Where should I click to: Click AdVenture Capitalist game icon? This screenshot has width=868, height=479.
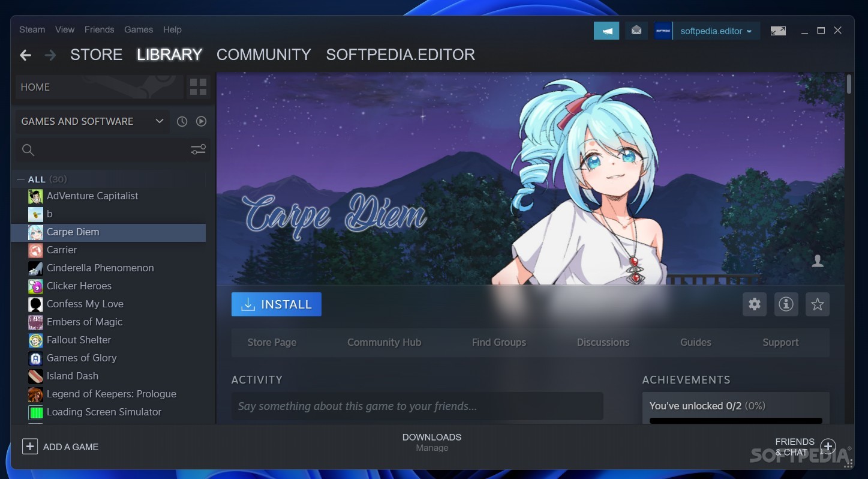pos(35,196)
